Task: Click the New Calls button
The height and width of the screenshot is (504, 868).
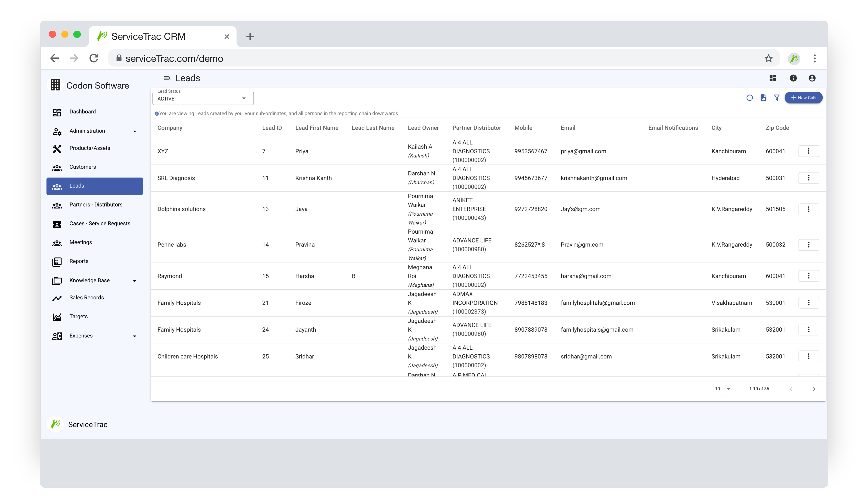Action: [x=803, y=98]
